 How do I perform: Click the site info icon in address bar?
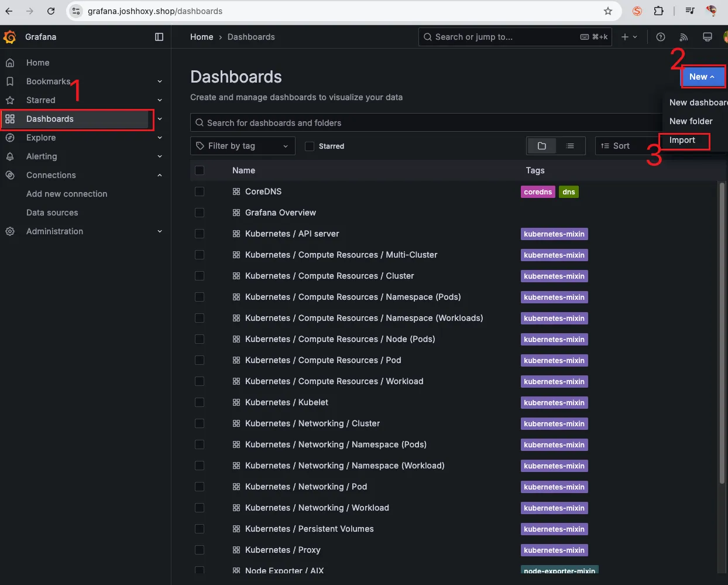[x=76, y=11]
